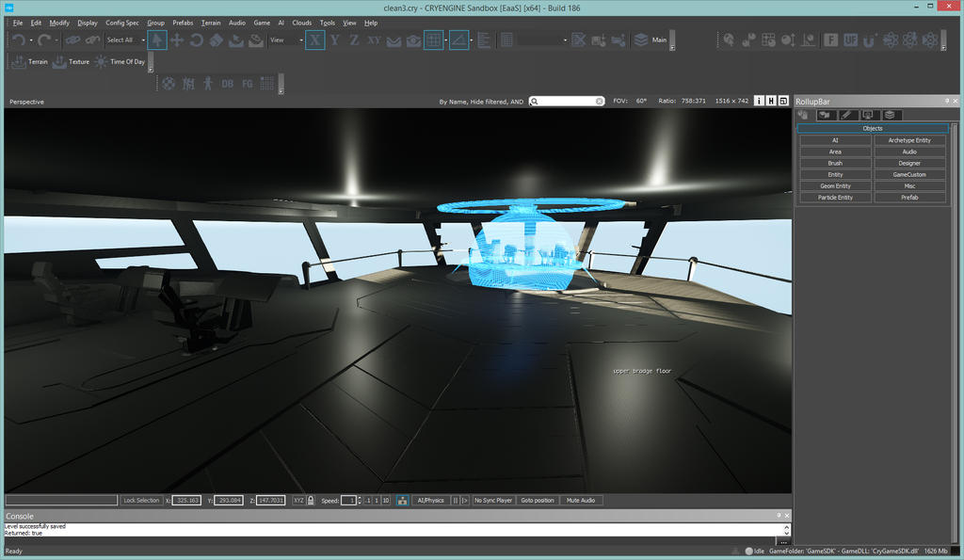Click the viewport layout maximize icon
This screenshot has height=560, width=964.
click(783, 101)
